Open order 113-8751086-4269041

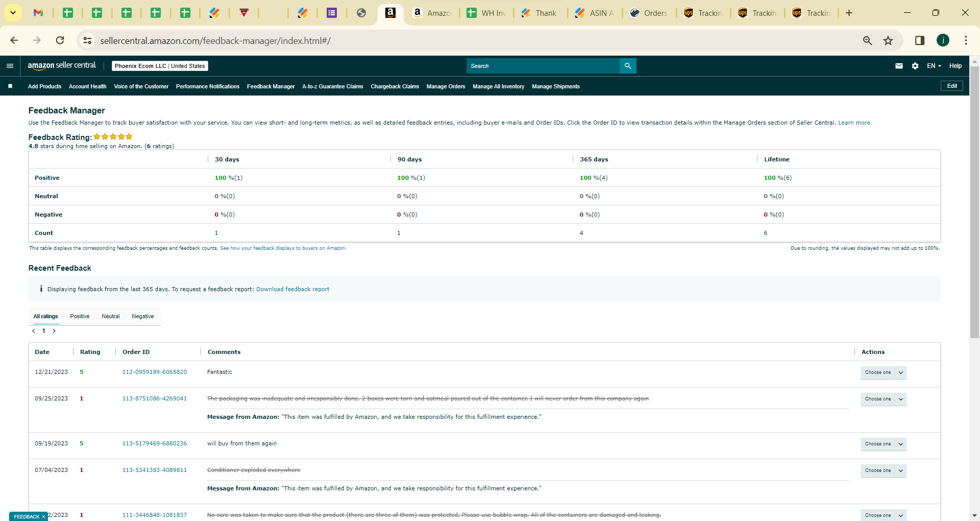[155, 398]
